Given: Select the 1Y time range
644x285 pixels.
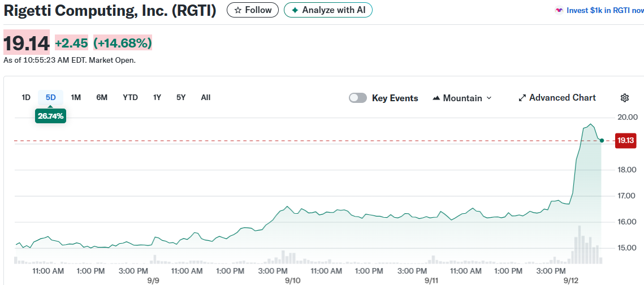Looking at the screenshot, I should 157,97.
